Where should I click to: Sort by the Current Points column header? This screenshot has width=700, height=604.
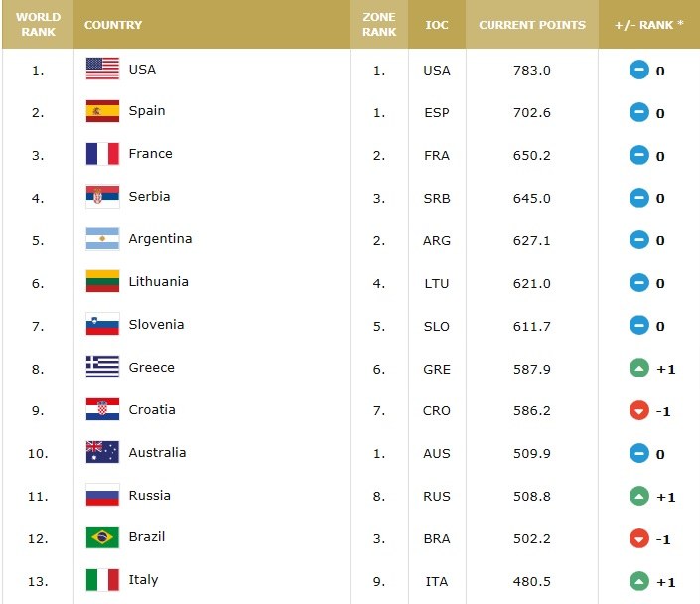point(532,25)
